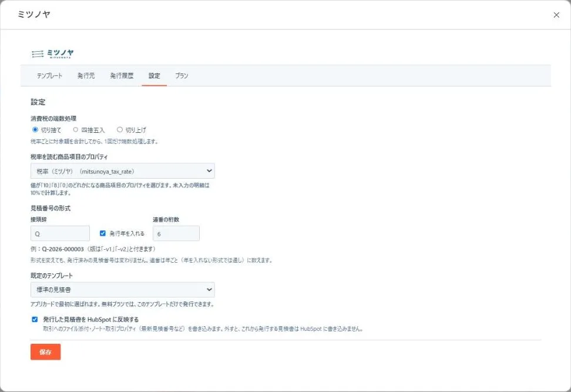The height and width of the screenshot is (392, 571).
Task: Go to the 発行履歴 tab
Action: click(x=122, y=76)
